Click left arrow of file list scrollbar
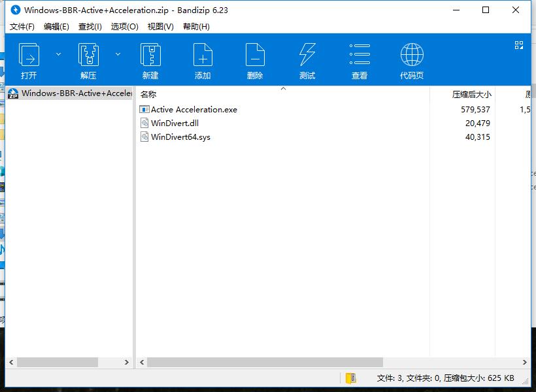The height and width of the screenshot is (392, 536). [x=142, y=362]
